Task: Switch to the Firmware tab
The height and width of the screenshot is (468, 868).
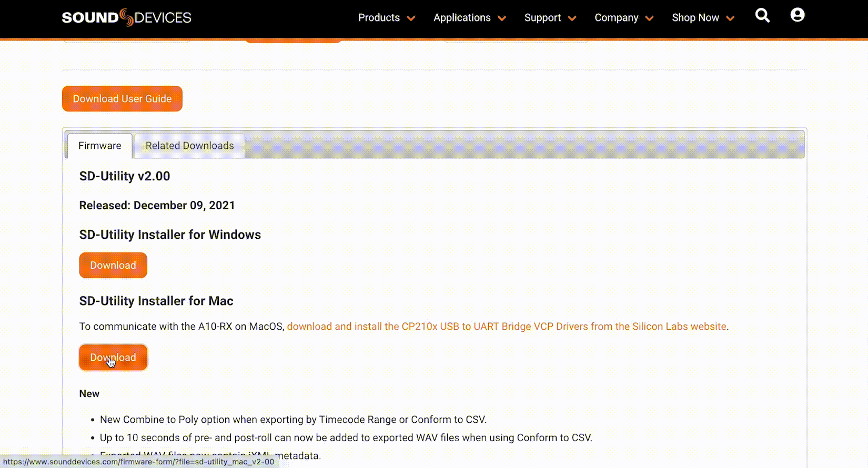Action: pos(100,146)
